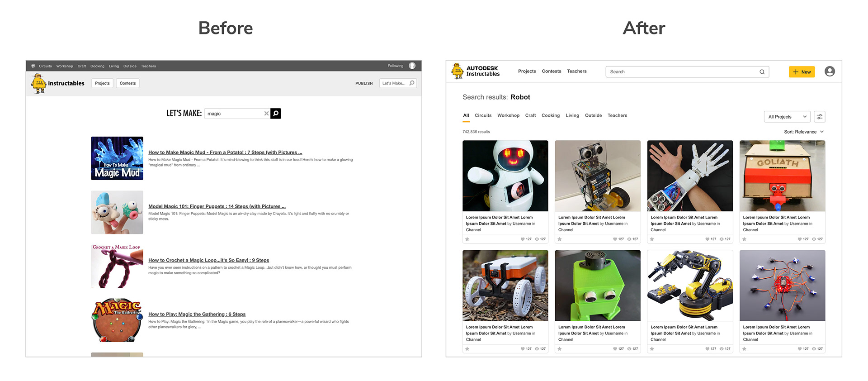Screen dimensions: 868x381
Task: Open Teachers in After header navigation
Action: coord(577,71)
